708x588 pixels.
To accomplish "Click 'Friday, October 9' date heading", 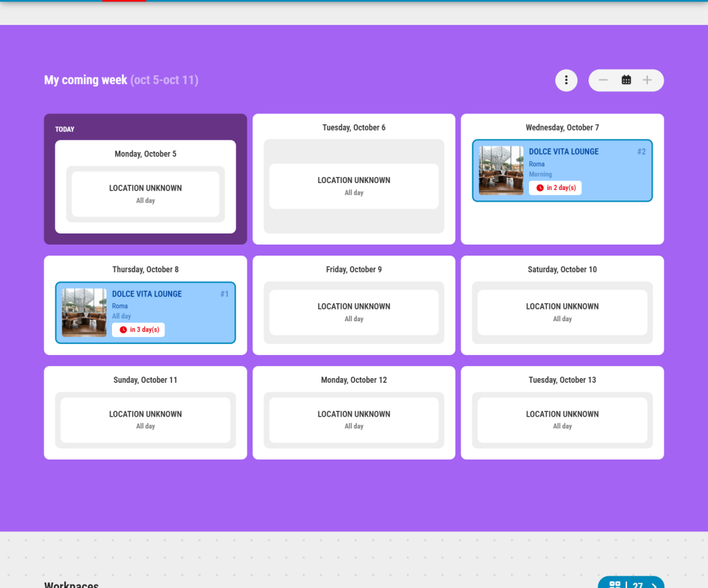I will (353, 269).
